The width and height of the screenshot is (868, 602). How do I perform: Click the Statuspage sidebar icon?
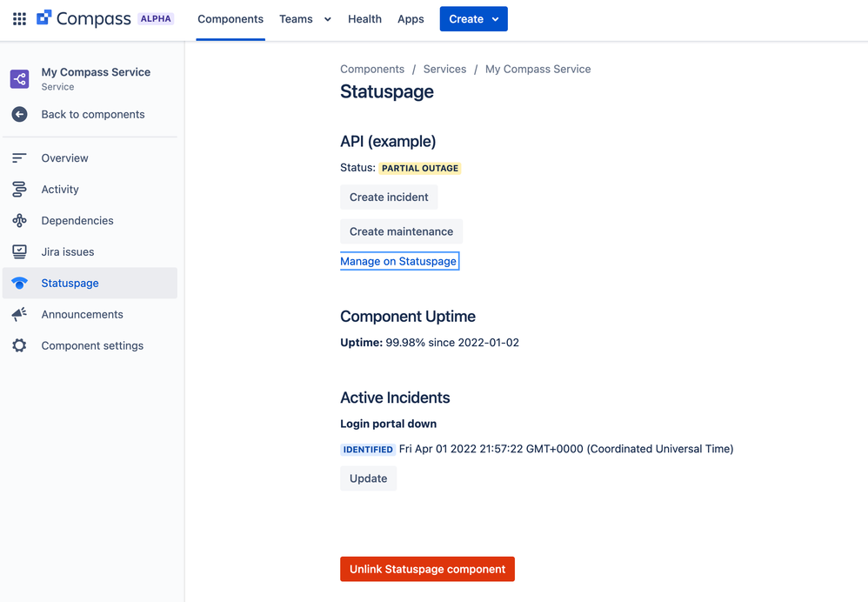(x=19, y=283)
